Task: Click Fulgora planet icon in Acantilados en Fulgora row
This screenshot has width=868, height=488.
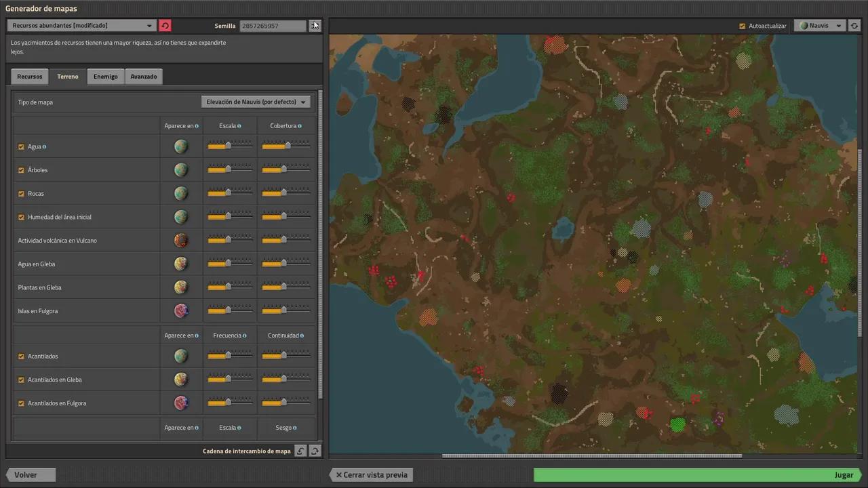Action: (180, 403)
